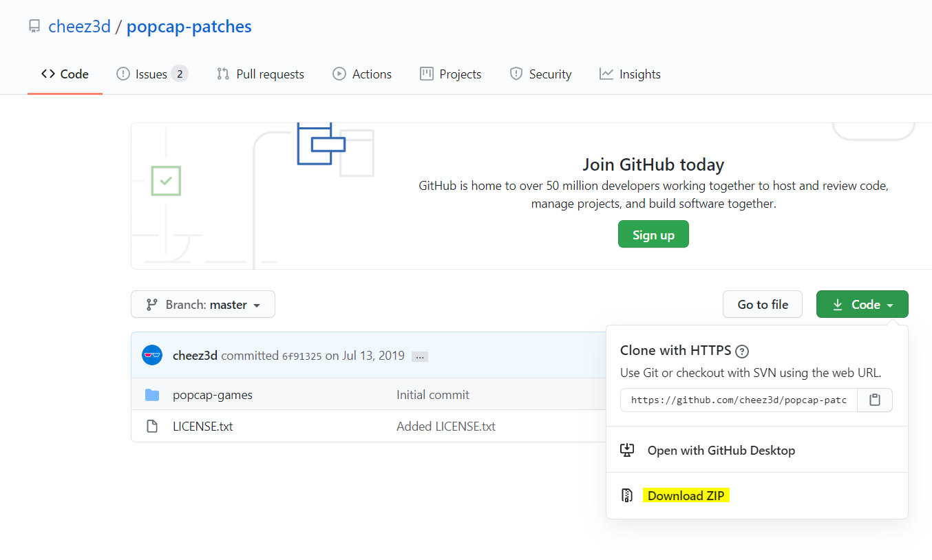The image size is (932, 560).
Task: Select the clone HTTPS URL field
Action: click(739, 400)
